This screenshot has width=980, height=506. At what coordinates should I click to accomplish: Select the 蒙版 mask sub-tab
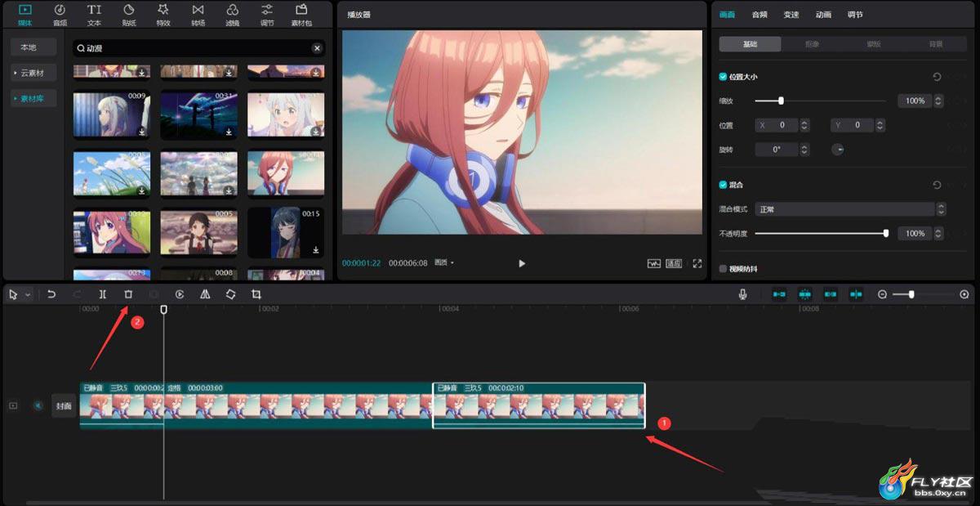coord(874,44)
